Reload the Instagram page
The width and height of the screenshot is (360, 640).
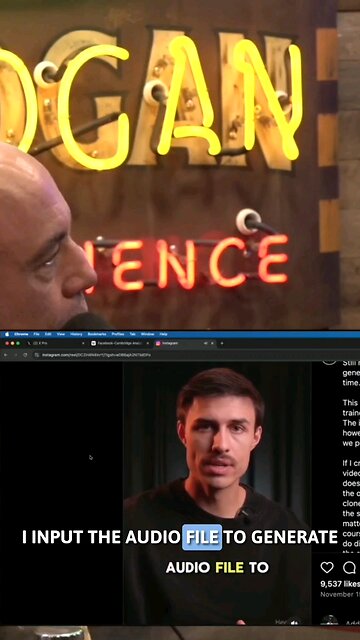[25, 355]
